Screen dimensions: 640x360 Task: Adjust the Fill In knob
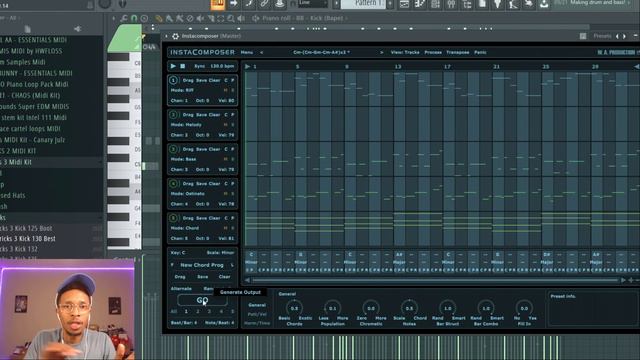pos(524,308)
